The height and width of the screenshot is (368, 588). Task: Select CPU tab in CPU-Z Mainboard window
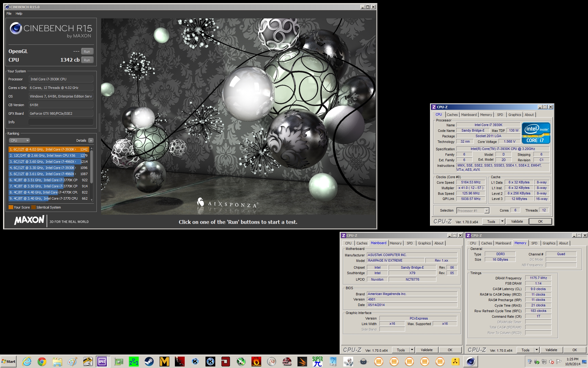tap(348, 243)
